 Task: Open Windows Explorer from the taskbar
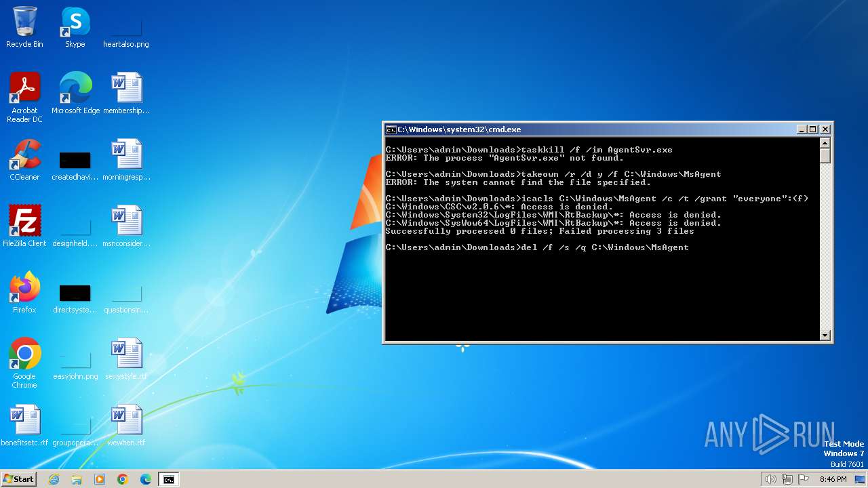point(77,479)
